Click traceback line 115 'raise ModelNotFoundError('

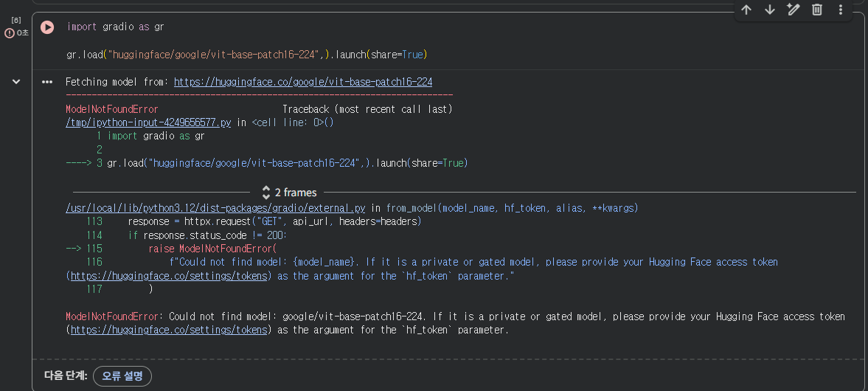pos(212,249)
